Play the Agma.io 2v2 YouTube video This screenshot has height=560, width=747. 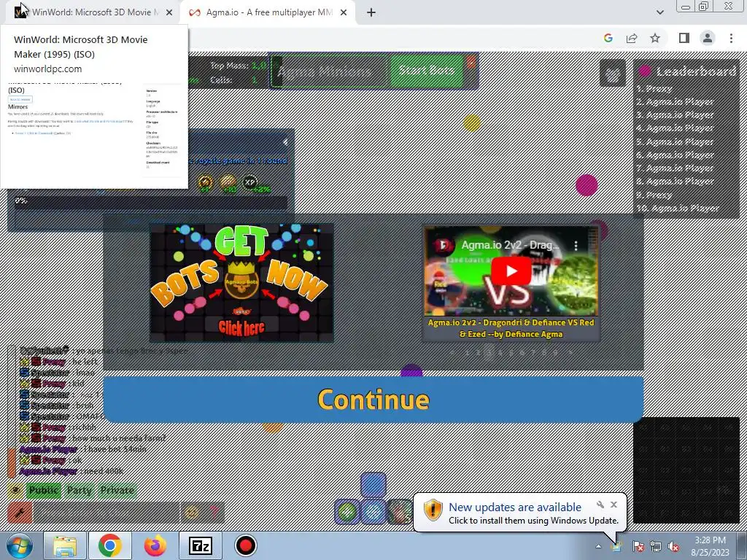511,271
